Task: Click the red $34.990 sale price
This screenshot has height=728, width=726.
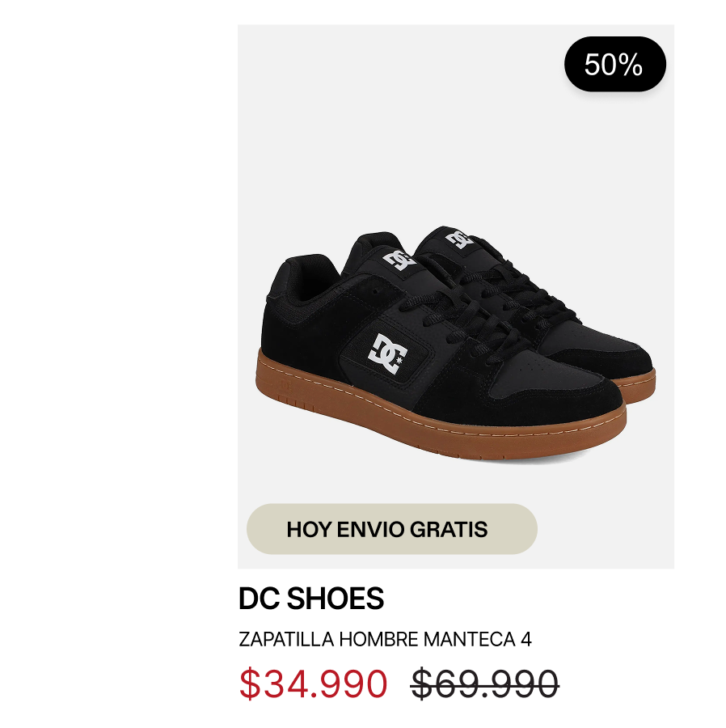Action: (x=313, y=684)
